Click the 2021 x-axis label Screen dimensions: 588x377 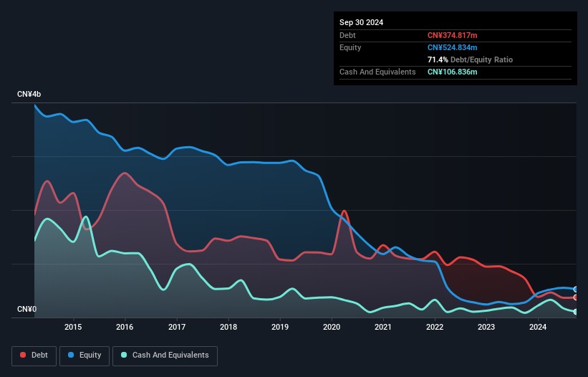(x=383, y=327)
